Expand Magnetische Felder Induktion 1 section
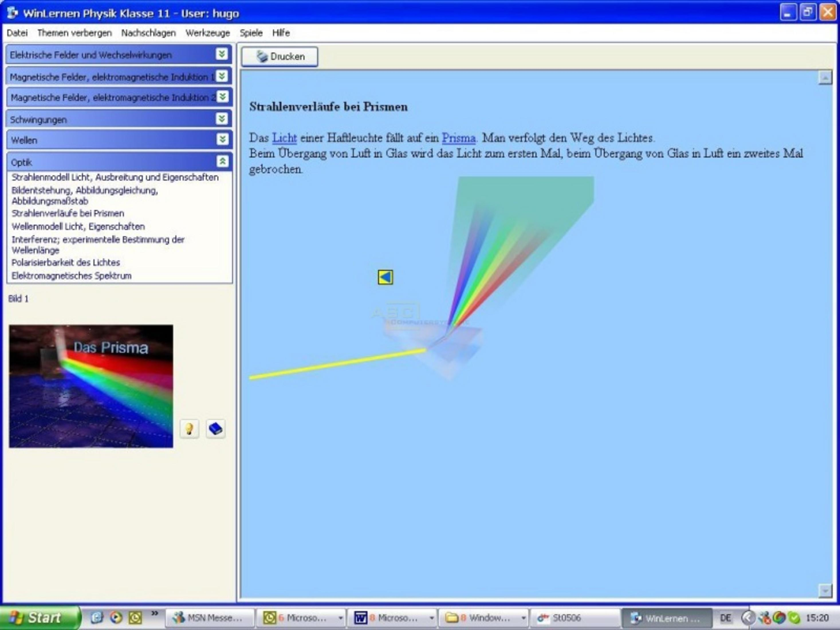 tap(222, 76)
